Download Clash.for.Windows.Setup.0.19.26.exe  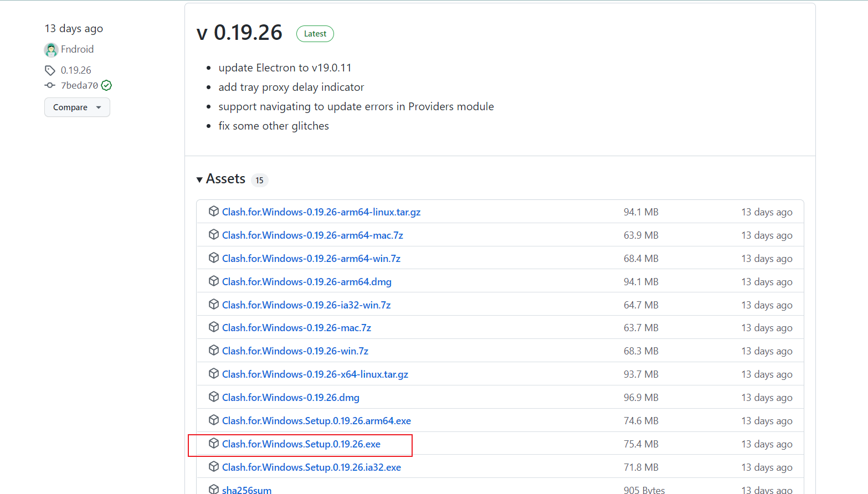pyautogui.click(x=301, y=444)
